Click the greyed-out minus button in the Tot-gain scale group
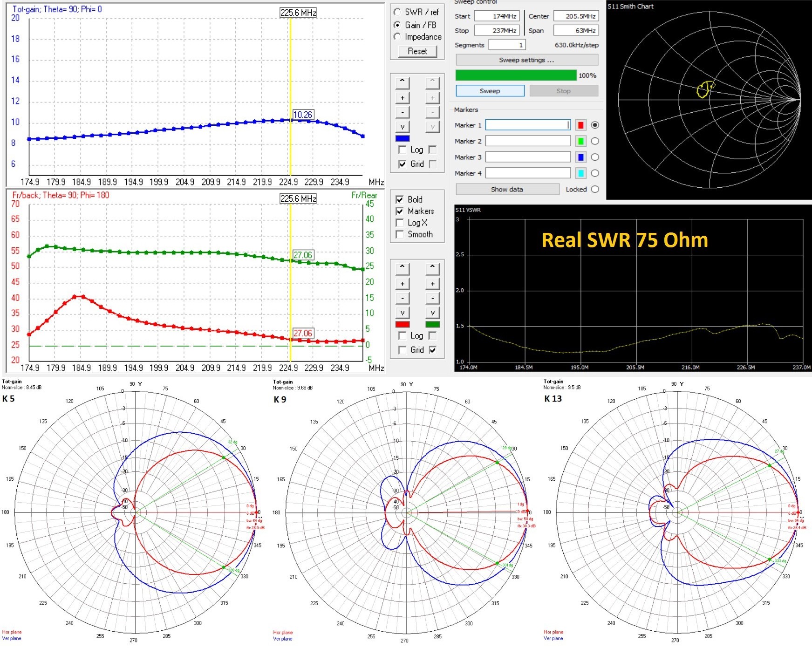This screenshot has height=648, width=812. pyautogui.click(x=432, y=112)
